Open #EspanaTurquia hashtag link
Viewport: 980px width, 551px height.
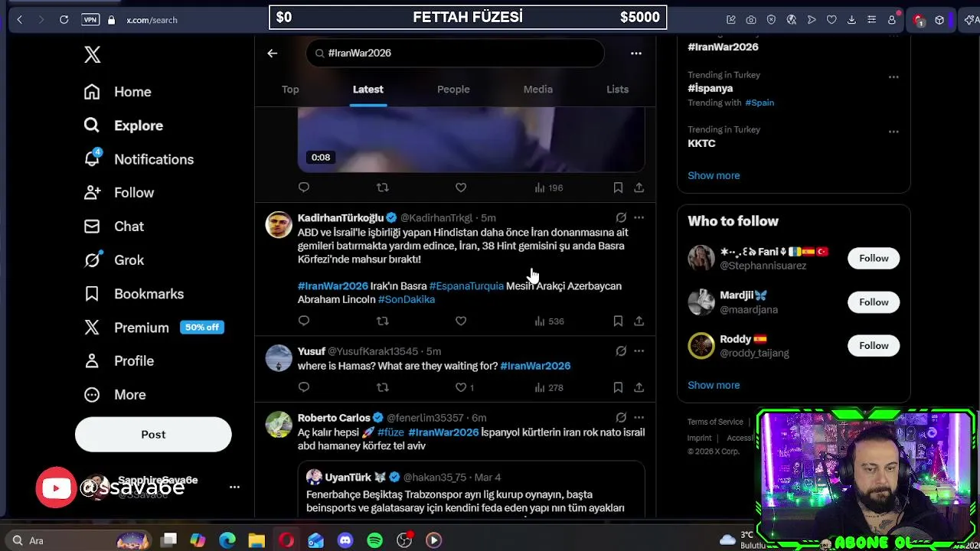466,286
